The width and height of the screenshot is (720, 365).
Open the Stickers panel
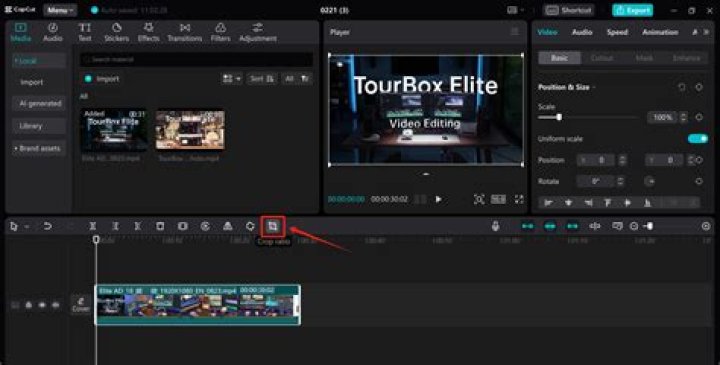coord(117,32)
